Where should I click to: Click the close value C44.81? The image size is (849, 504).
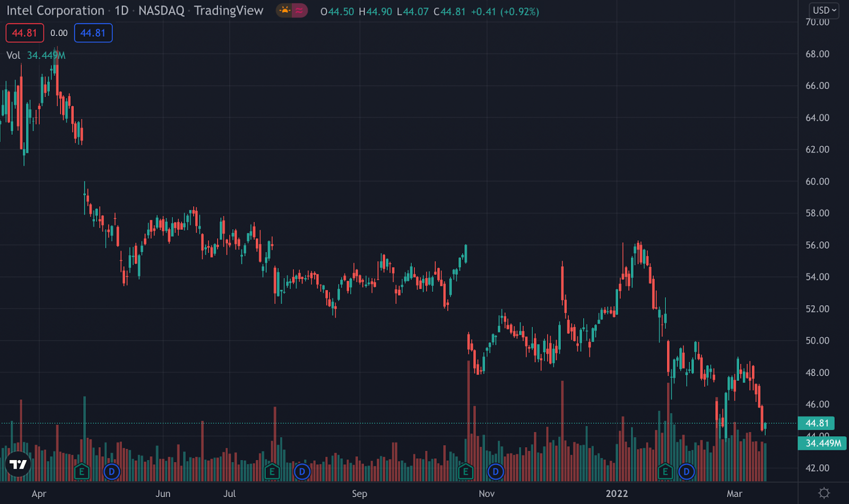tap(449, 12)
